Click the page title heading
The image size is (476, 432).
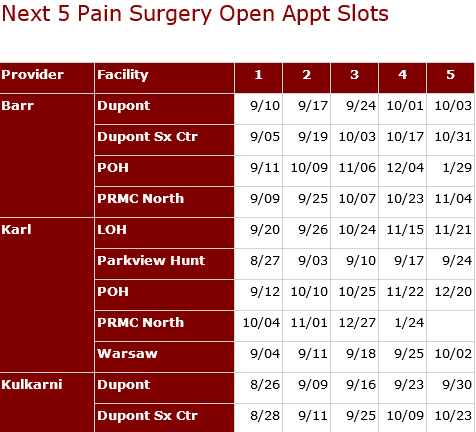click(x=195, y=14)
